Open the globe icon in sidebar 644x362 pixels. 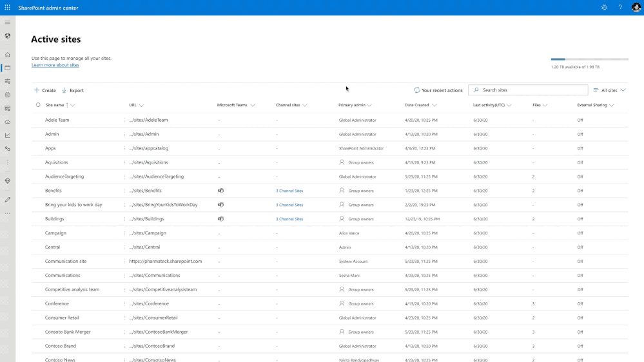[x=7, y=35]
